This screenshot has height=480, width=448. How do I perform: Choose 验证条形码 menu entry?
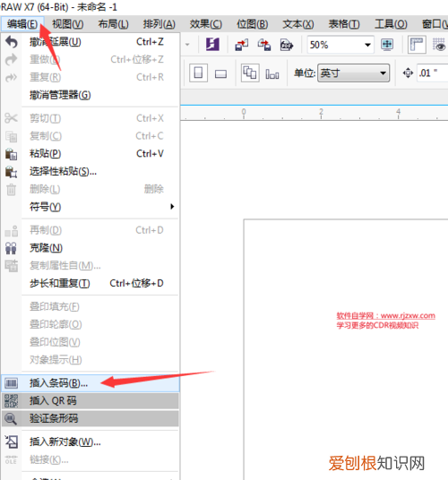point(90,418)
